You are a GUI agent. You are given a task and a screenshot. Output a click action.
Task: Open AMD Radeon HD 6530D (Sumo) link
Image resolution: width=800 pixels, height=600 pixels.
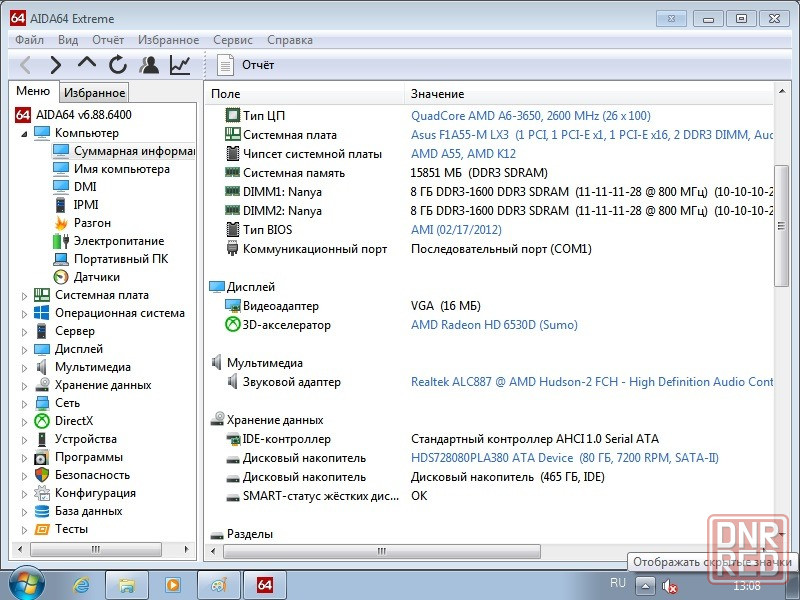click(x=494, y=325)
